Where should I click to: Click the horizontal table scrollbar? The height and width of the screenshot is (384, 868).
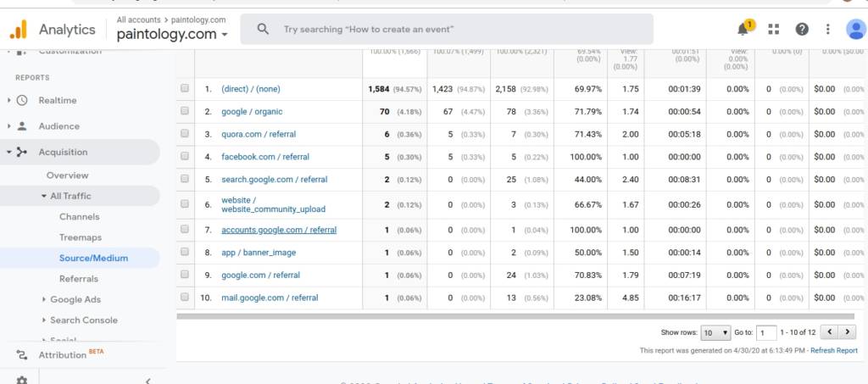(509, 316)
